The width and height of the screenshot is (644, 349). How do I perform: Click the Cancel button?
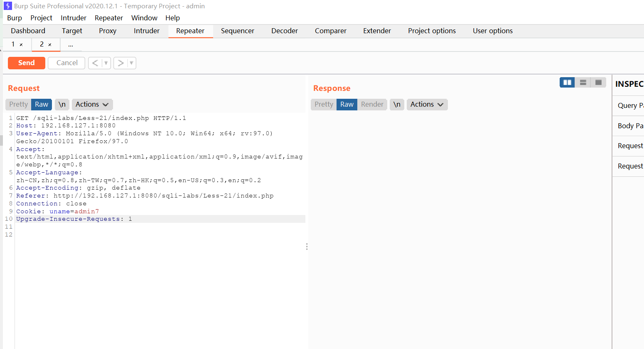tap(67, 63)
